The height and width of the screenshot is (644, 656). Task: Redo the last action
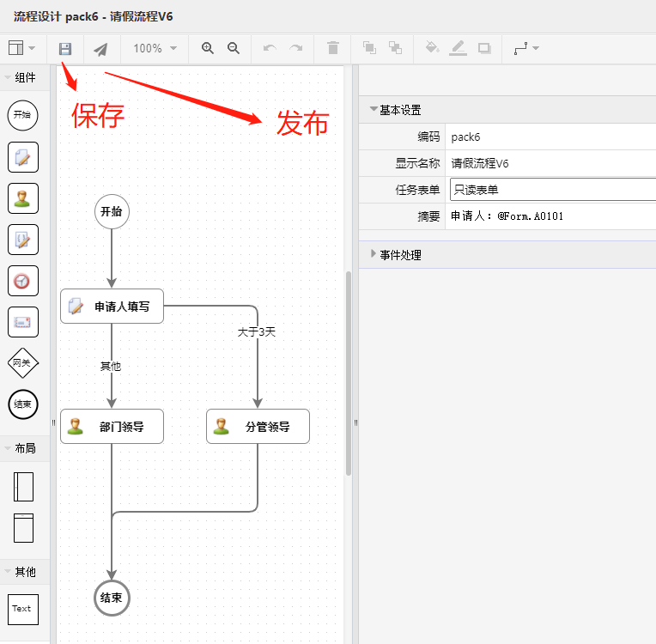pos(296,48)
